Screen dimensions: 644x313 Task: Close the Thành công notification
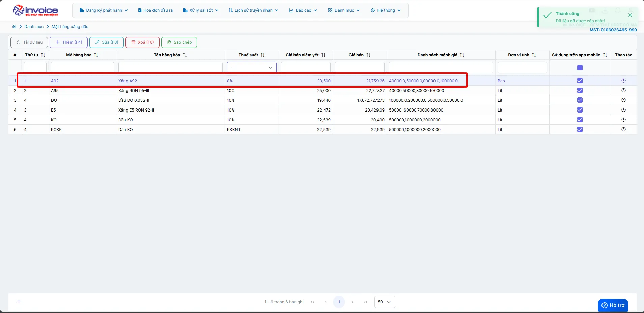[630, 15]
